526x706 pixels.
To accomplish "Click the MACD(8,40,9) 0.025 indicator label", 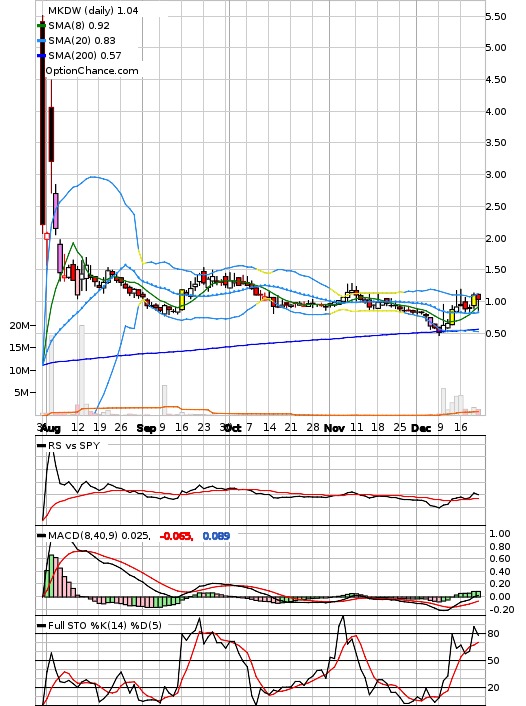I will [99, 536].
